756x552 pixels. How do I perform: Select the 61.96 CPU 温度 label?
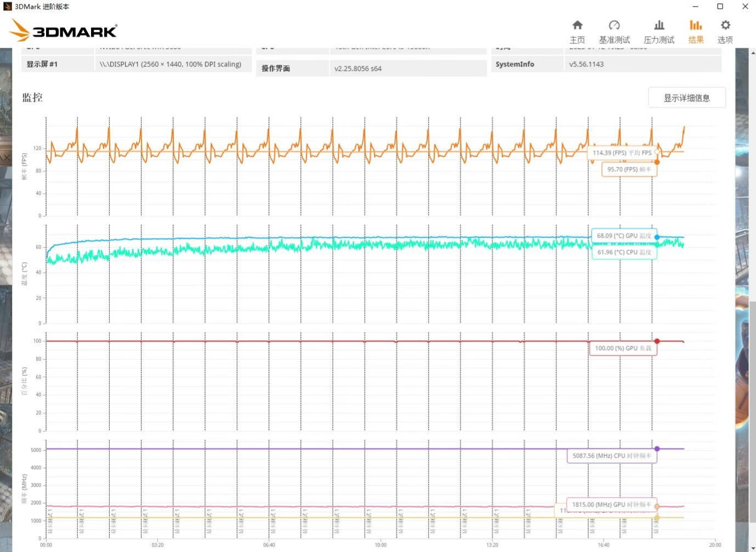coord(624,252)
